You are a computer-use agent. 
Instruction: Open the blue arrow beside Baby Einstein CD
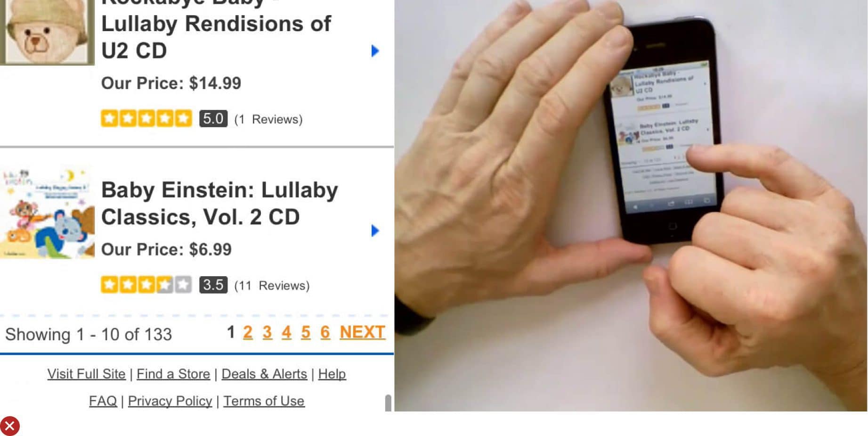[375, 230]
